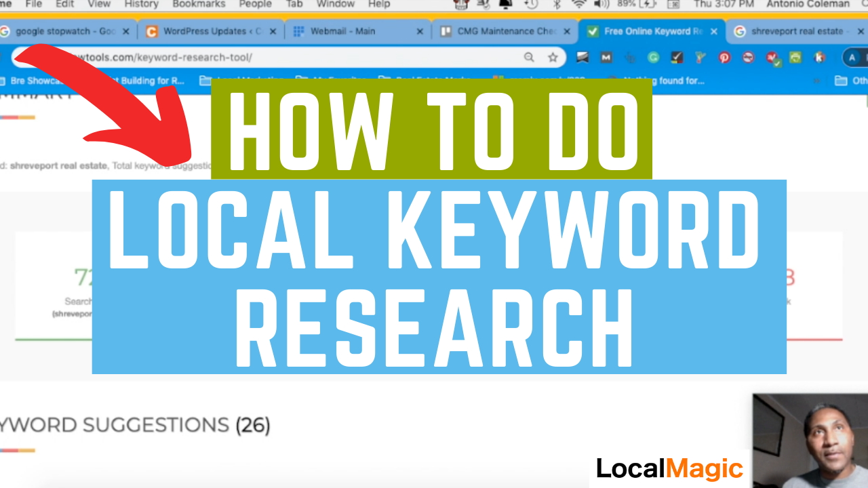Click the Bluetooth icon in the menu bar
Image resolution: width=868 pixels, height=488 pixels.
pos(557,4)
